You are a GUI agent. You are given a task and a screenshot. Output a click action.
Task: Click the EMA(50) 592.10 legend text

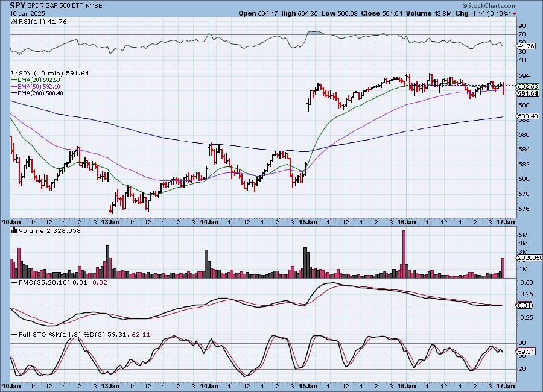pos(39,87)
